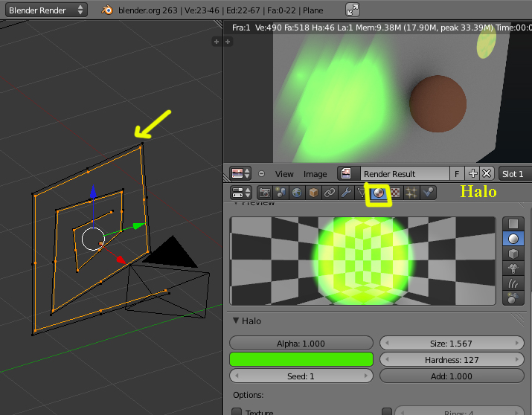Click the Seed: 1 value field

[x=301, y=376]
